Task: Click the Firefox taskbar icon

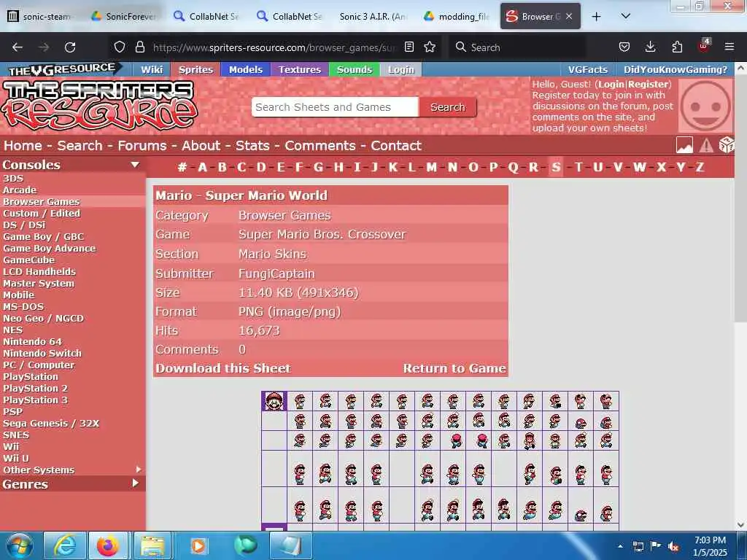Action: coord(108,545)
